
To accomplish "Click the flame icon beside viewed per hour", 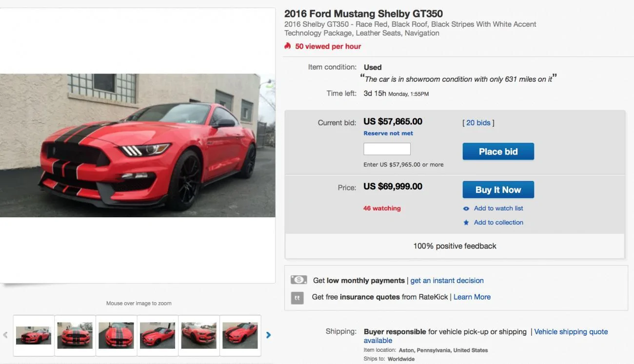I will pyautogui.click(x=288, y=46).
